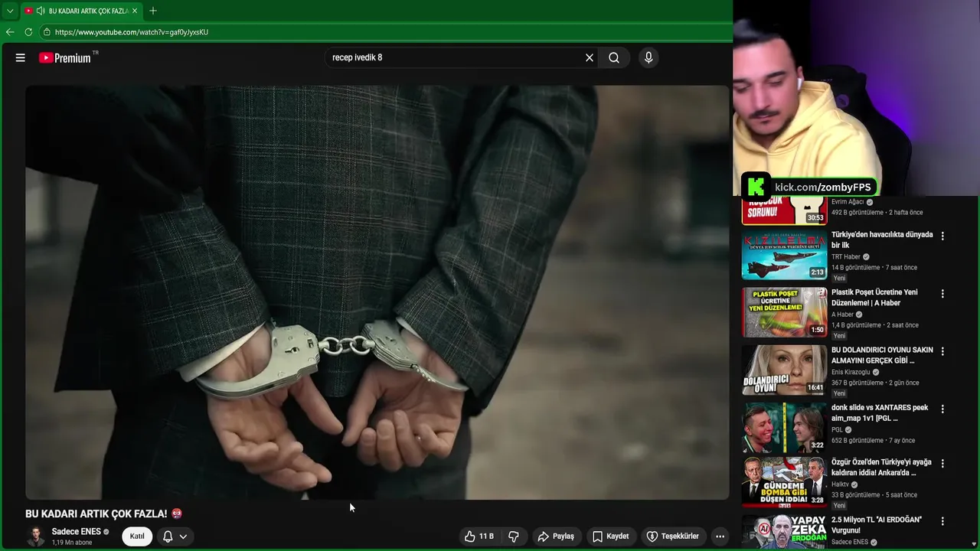This screenshot has width=980, height=551.
Task: Open donk vs XANTARES thumbnail 3:22
Action: click(x=784, y=428)
